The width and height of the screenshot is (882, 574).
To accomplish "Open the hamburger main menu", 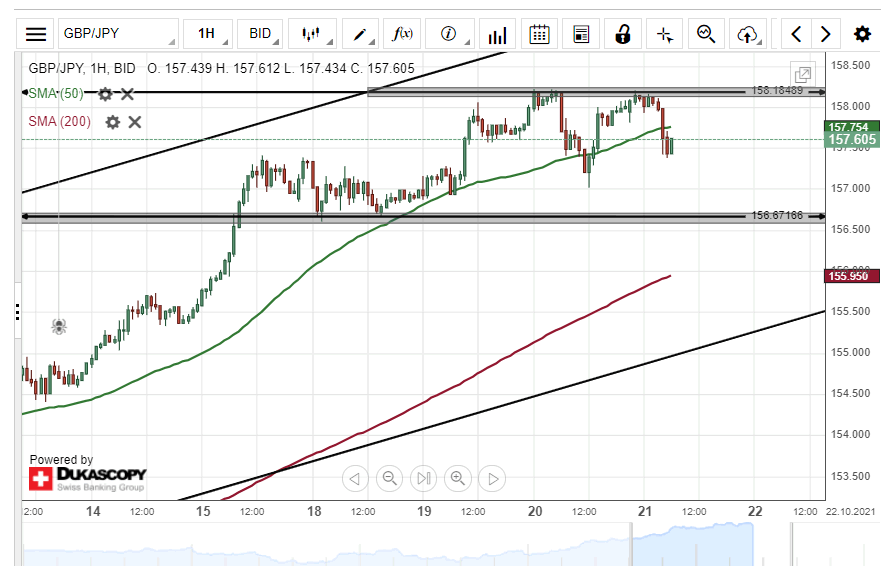I will click(x=35, y=34).
